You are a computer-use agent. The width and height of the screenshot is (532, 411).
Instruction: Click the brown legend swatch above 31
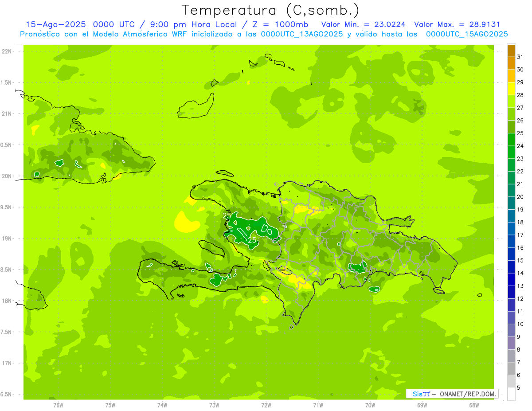coord(511,51)
